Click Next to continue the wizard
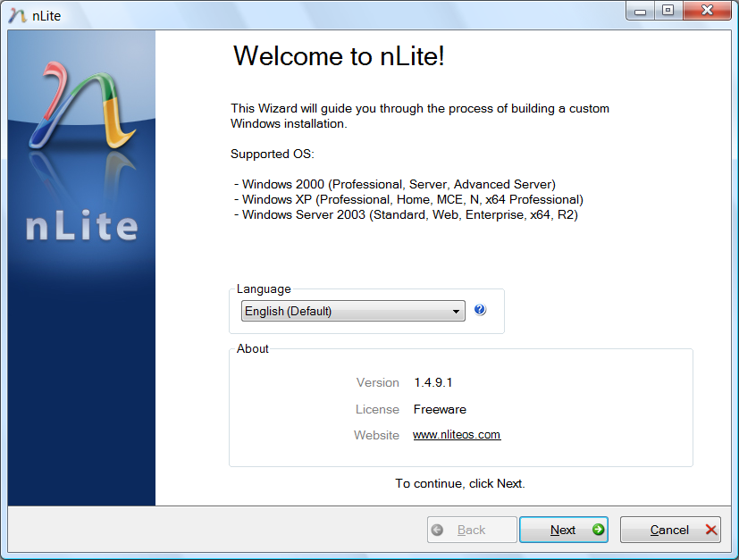 pyautogui.click(x=563, y=529)
